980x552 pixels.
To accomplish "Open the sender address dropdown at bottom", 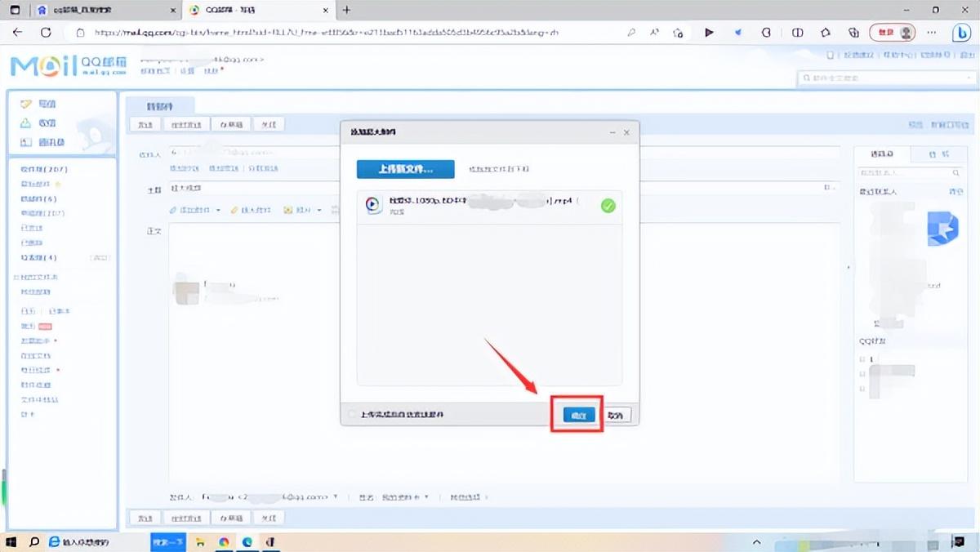I will 336,496.
